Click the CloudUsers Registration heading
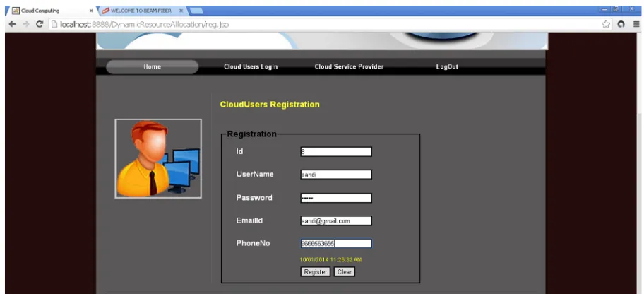The height and width of the screenshot is (294, 644). point(270,105)
